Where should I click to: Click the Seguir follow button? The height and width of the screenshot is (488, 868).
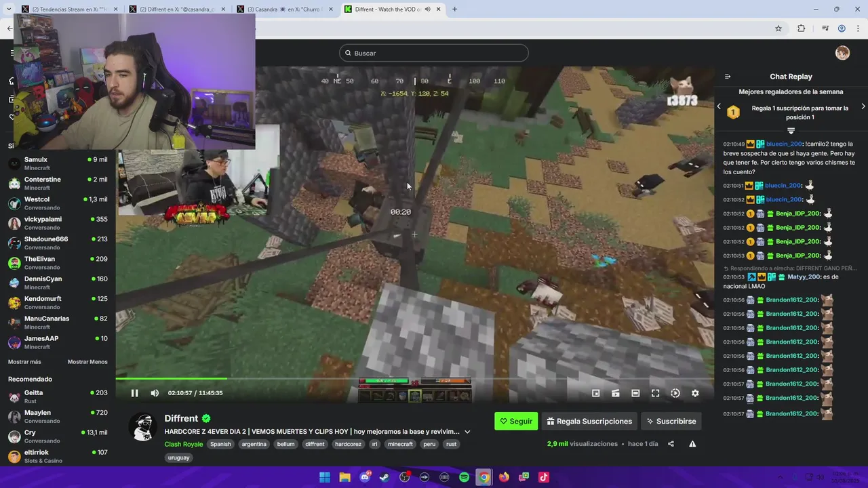point(516,421)
